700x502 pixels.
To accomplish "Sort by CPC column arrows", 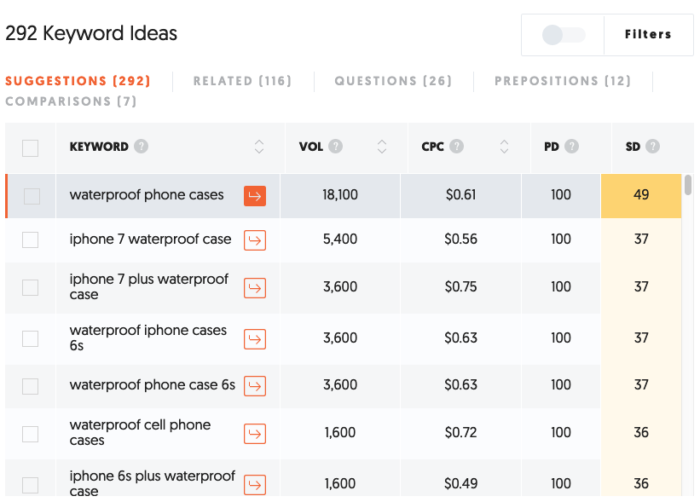I will click(504, 146).
